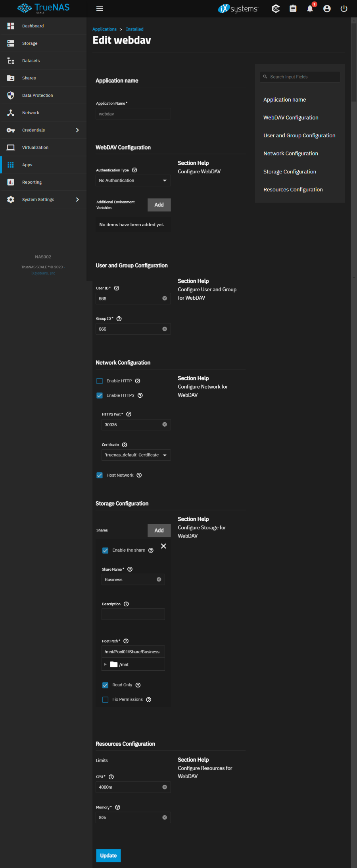The height and width of the screenshot is (868, 357).
Task: Show help tooltip for User ID
Action: pyautogui.click(x=117, y=288)
